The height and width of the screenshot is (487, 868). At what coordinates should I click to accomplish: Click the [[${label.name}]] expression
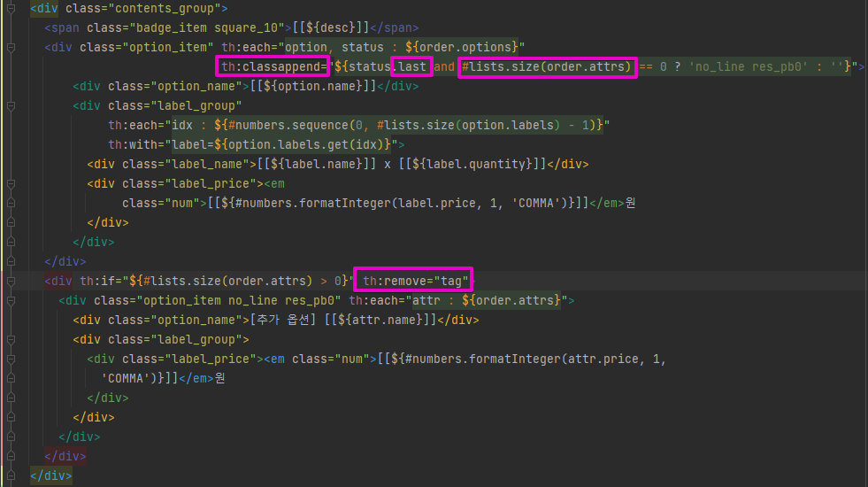pyautogui.click(x=317, y=164)
